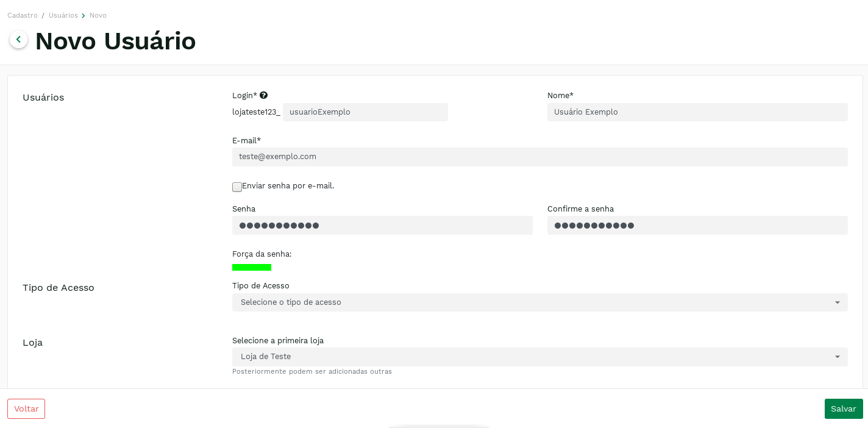Click the Enviar senha por e-mail label
The height and width of the screenshot is (428, 868).
pyautogui.click(x=288, y=185)
